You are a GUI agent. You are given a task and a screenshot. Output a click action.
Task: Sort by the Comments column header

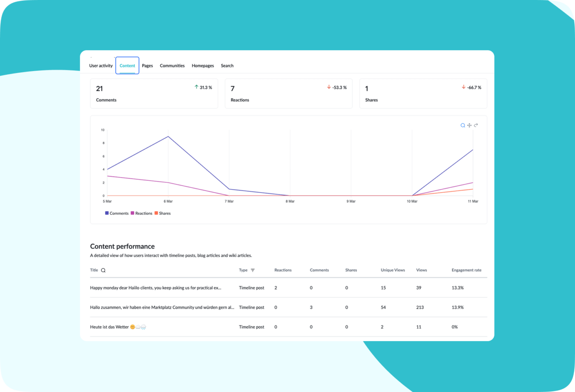(x=319, y=270)
